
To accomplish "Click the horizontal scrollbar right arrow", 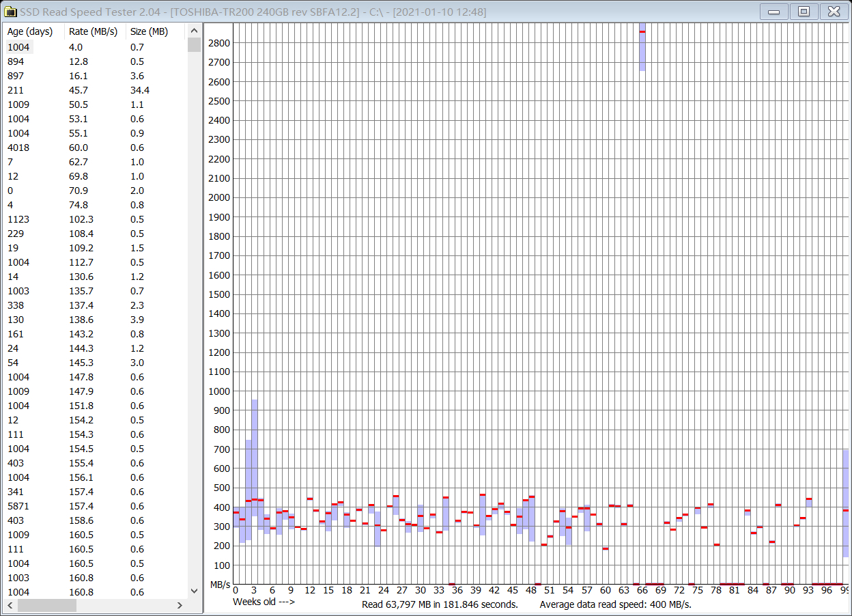I will click(x=180, y=605).
